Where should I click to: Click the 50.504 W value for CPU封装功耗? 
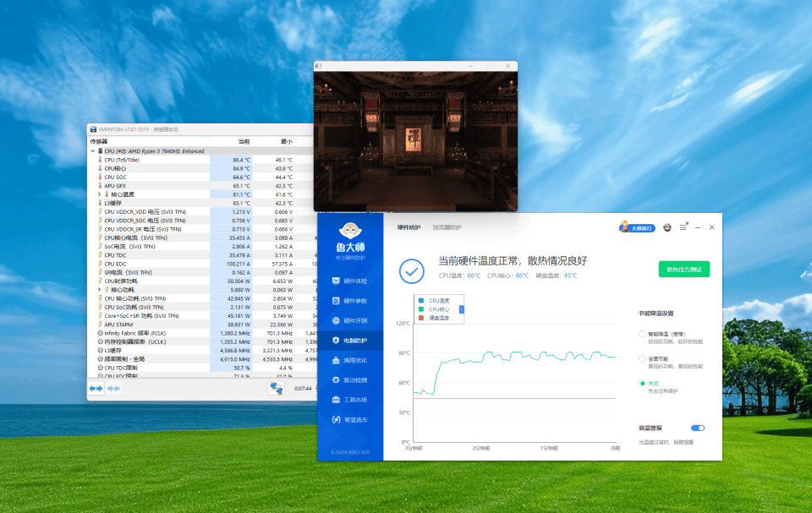(239, 281)
